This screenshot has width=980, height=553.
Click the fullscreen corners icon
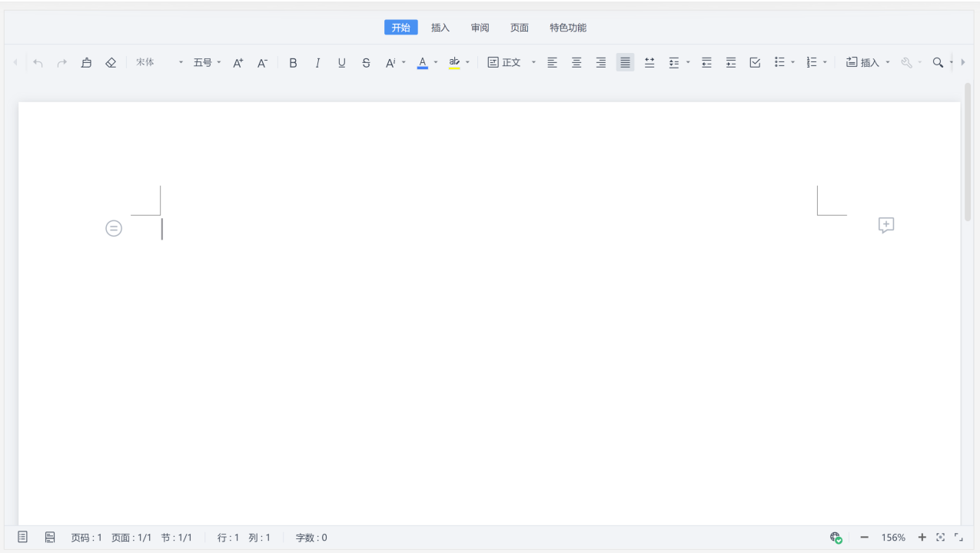[x=958, y=538]
